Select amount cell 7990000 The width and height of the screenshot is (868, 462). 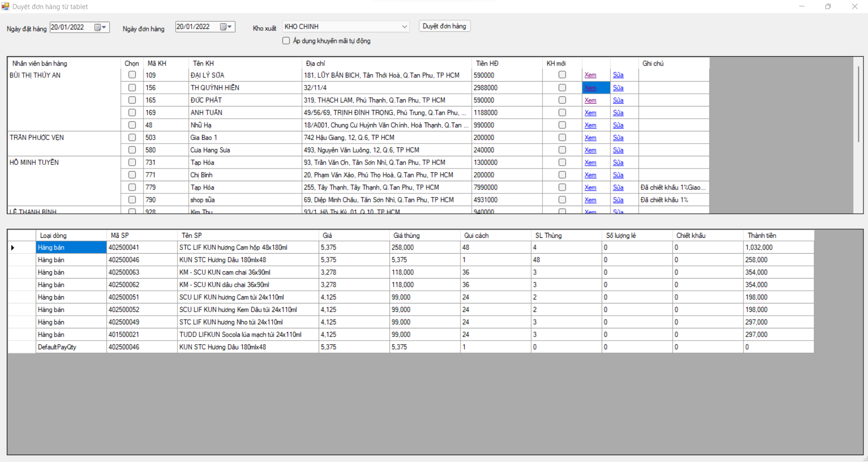[507, 188]
